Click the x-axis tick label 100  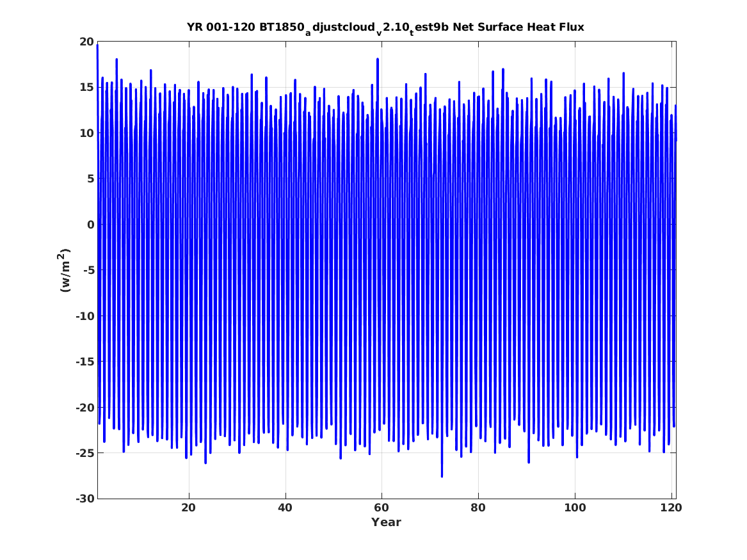[575, 508]
